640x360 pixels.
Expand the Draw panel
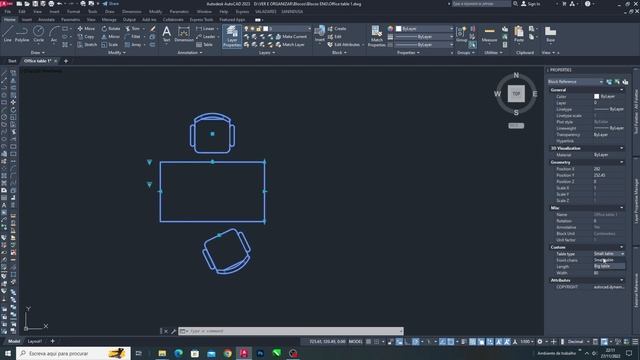[37, 53]
